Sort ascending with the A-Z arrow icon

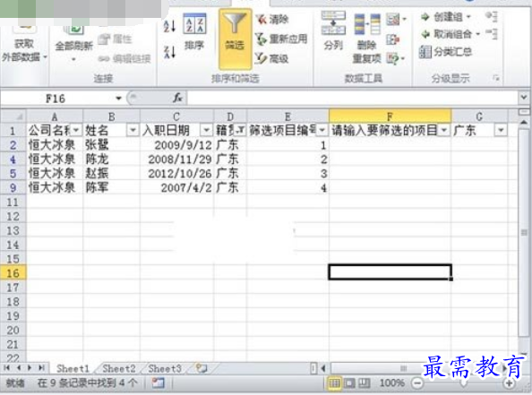pyautogui.click(x=169, y=26)
